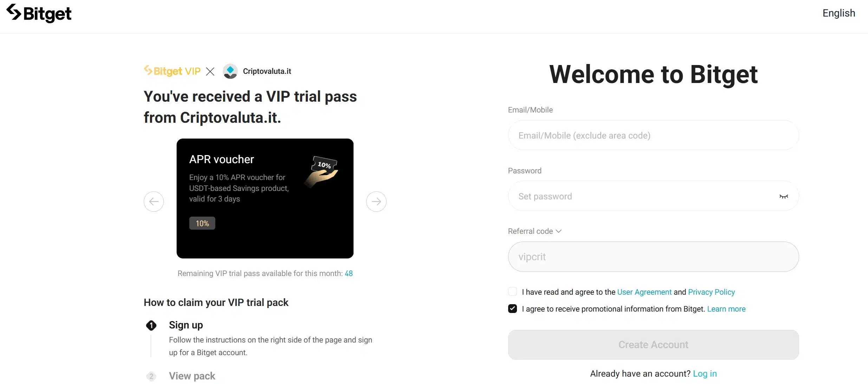This screenshot has height=384, width=868.
Task: Open the Privacy Policy link
Action: coord(711,292)
